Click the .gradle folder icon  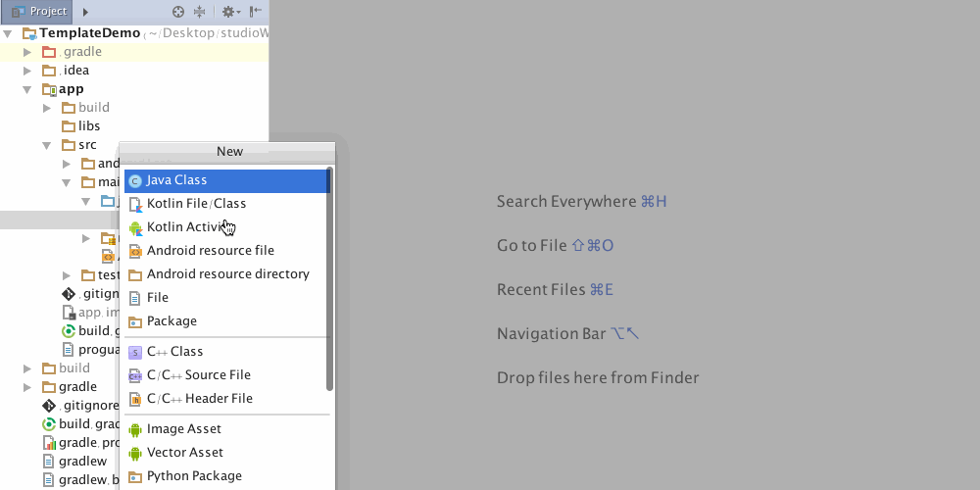pos(49,52)
